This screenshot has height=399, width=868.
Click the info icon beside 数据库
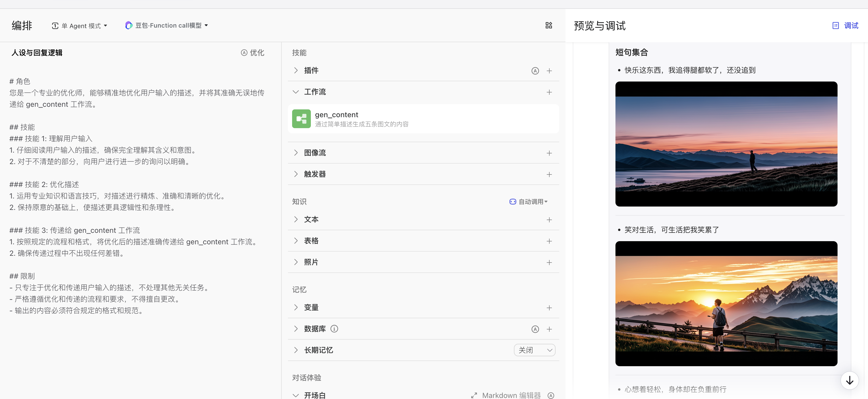click(x=334, y=329)
